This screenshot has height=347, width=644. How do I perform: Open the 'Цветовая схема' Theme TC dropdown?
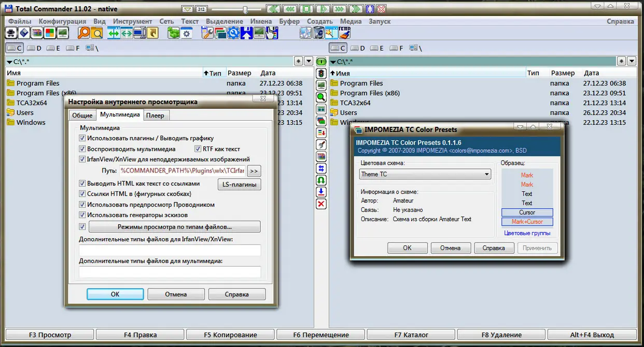[x=425, y=175]
